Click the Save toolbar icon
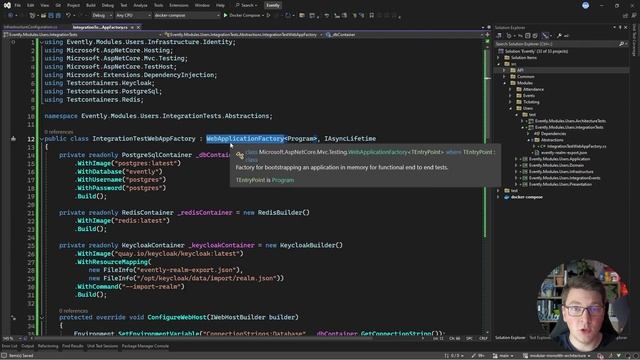 51,16
